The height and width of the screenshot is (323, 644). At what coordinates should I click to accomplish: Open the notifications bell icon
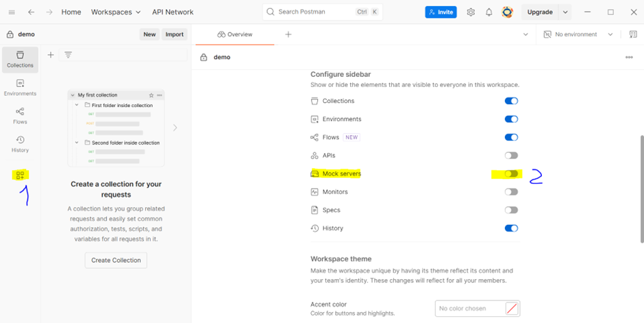pyautogui.click(x=489, y=12)
